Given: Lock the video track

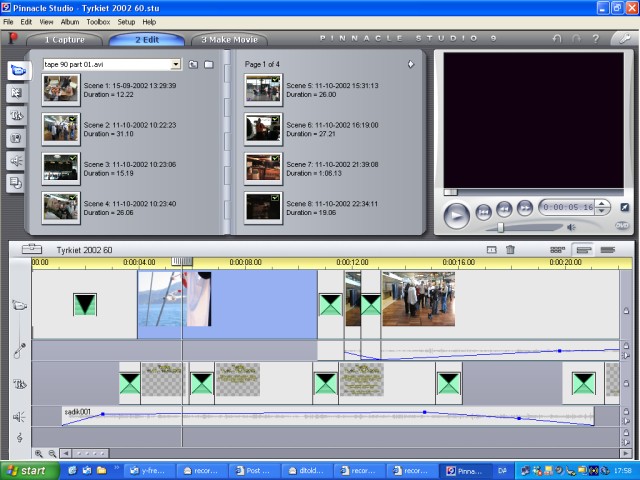Looking at the screenshot, I should [x=626, y=311].
